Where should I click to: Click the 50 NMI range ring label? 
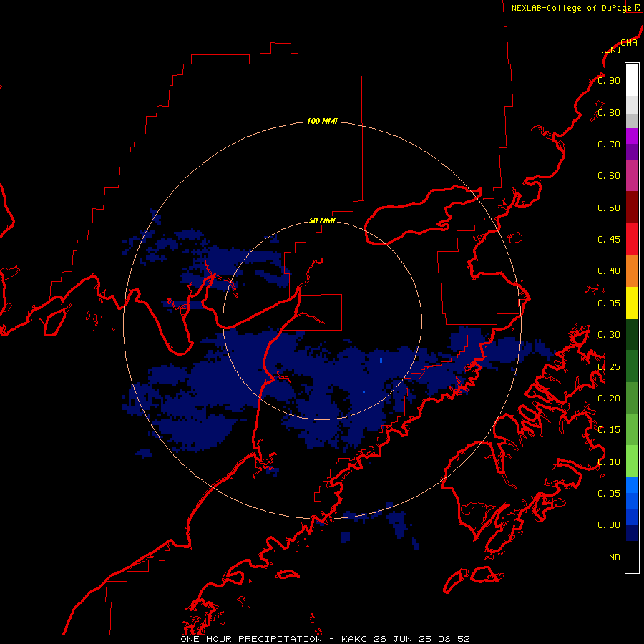(322, 220)
